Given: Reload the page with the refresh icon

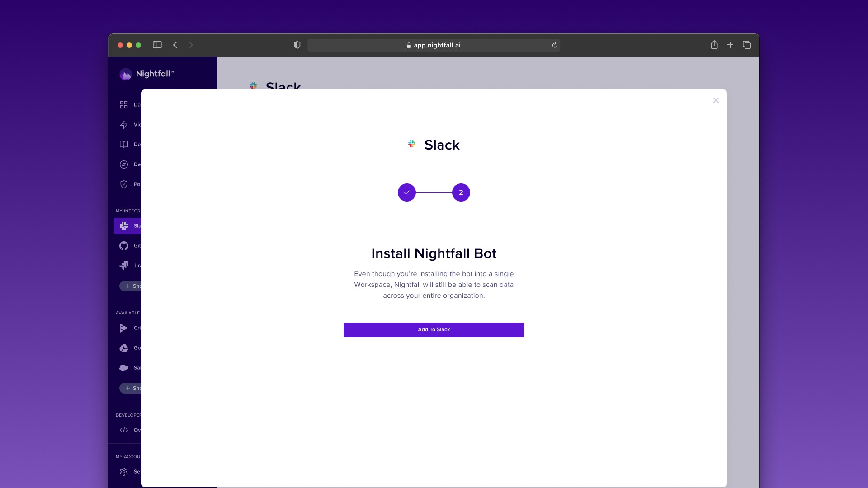Looking at the screenshot, I should click(555, 45).
